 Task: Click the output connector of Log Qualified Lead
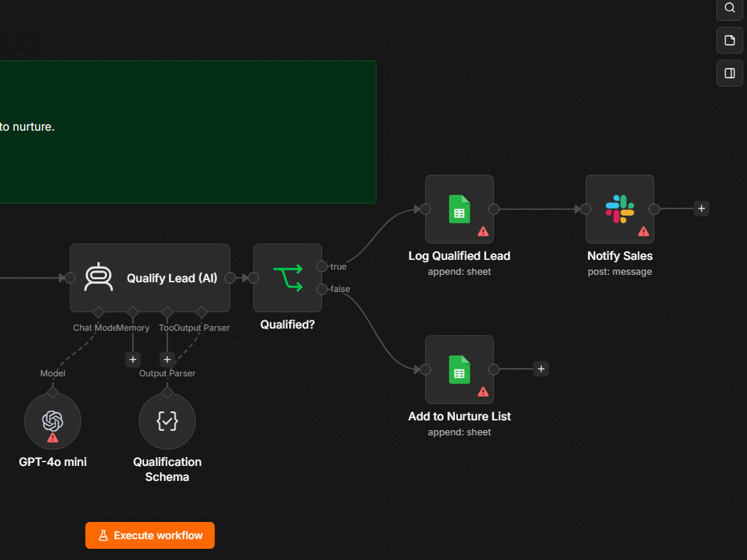(494, 209)
